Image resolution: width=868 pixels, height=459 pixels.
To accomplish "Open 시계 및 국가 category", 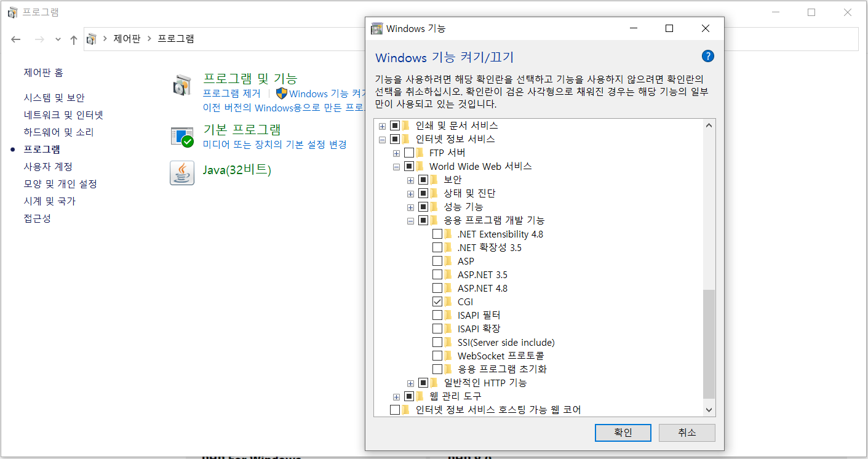I will (50, 201).
